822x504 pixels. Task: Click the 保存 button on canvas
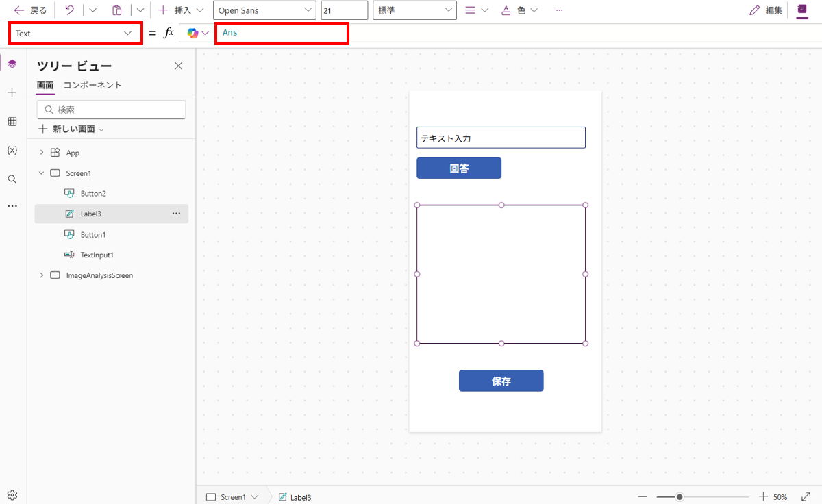(501, 381)
